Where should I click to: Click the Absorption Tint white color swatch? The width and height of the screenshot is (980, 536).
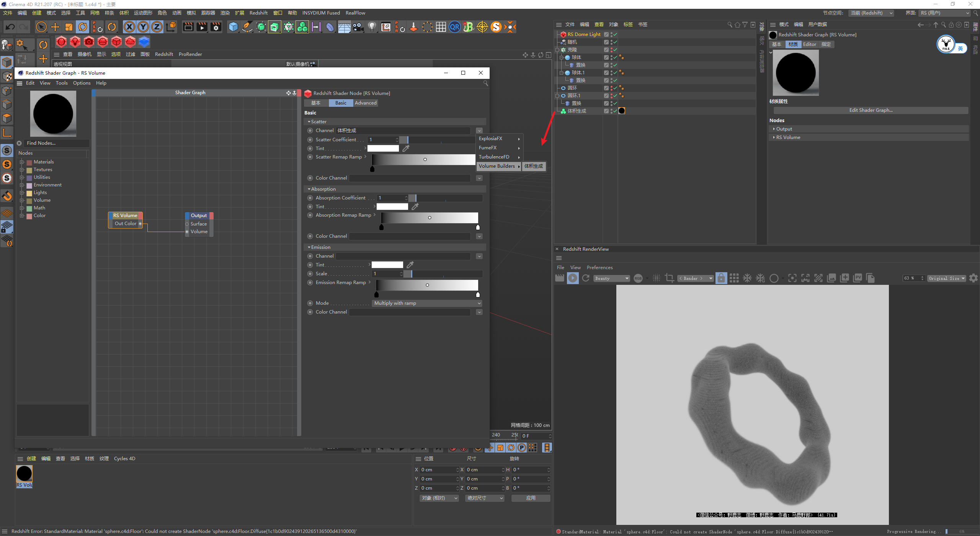[392, 207]
